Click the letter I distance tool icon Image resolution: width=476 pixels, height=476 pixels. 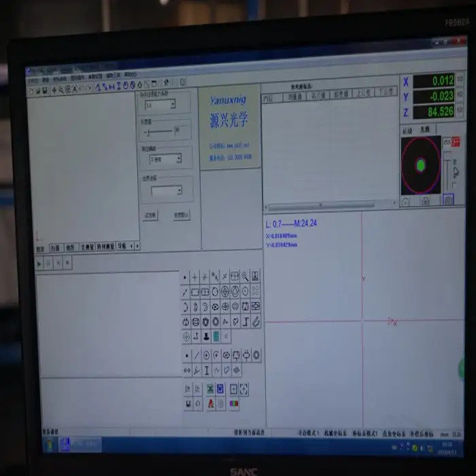(206, 371)
